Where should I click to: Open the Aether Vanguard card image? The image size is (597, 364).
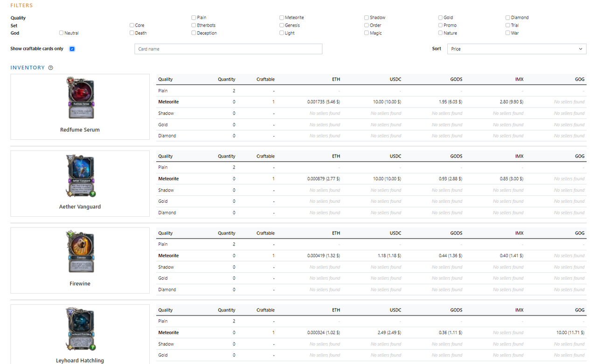[x=80, y=176]
